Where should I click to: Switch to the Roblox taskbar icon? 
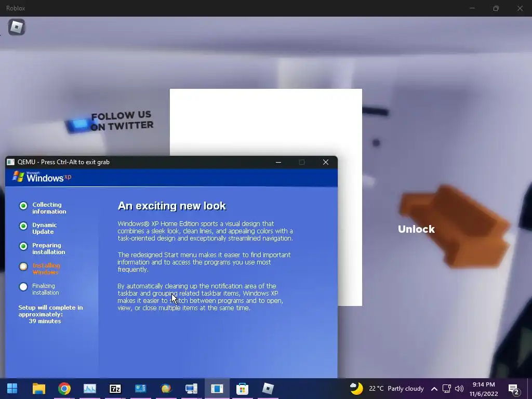268,389
